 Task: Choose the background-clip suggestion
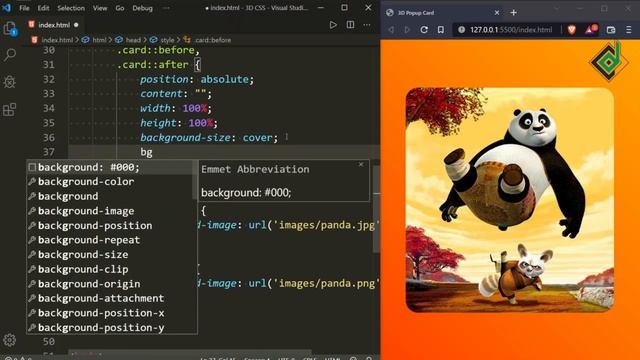111,269
